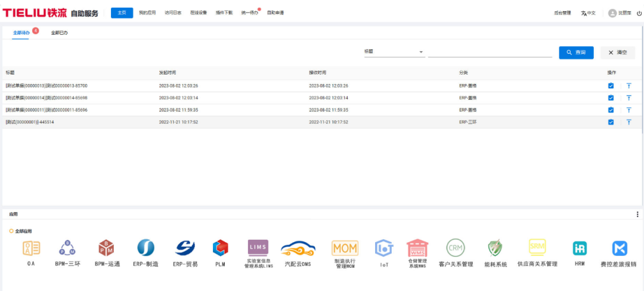Open todo titled 测试00000013-85700
The width and height of the screenshot is (644, 291).
(47, 86)
